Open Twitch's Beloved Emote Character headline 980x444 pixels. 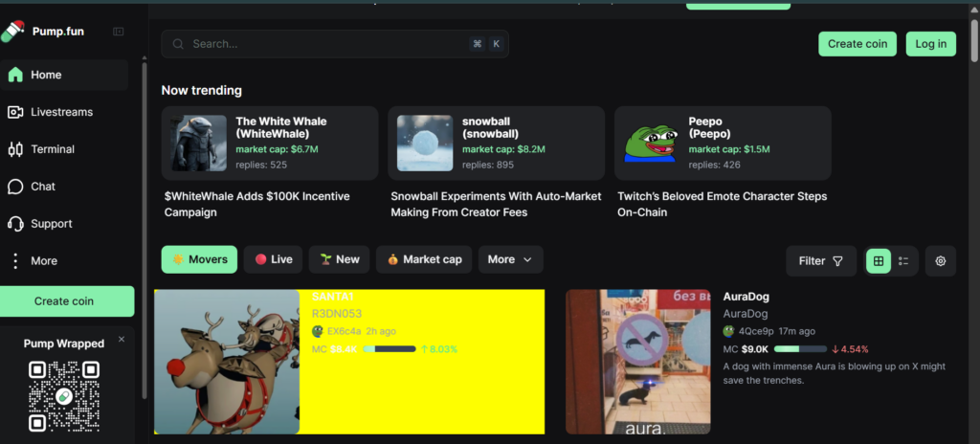pos(723,205)
